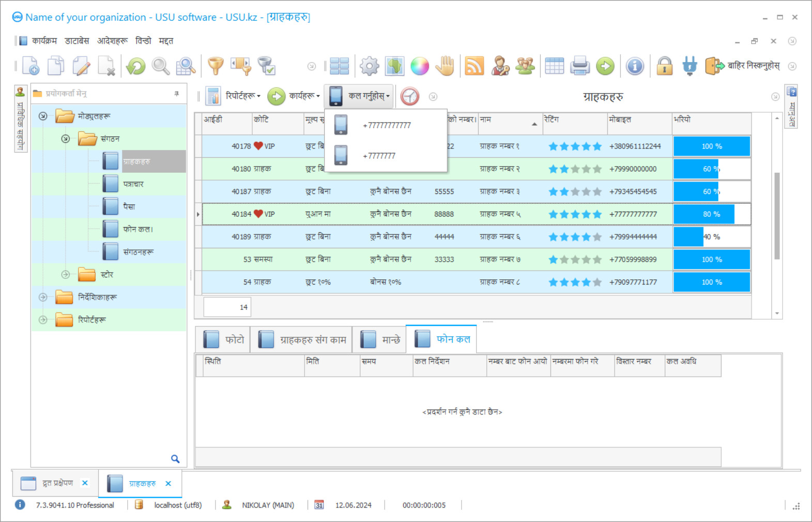This screenshot has height=522, width=812.
Task: Sort by the नाम column header
Action: [510, 124]
